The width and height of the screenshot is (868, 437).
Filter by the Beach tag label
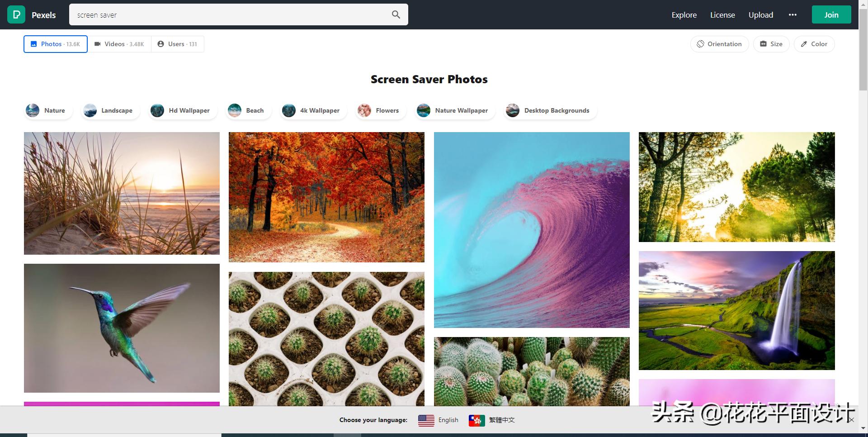[255, 110]
